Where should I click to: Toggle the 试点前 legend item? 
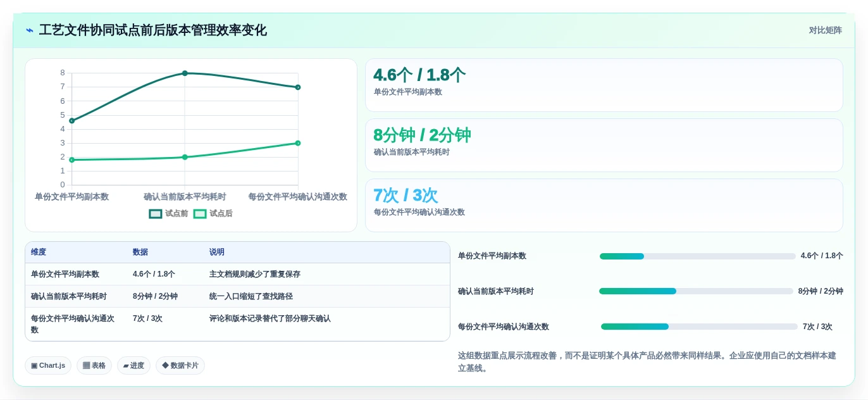[x=168, y=214]
